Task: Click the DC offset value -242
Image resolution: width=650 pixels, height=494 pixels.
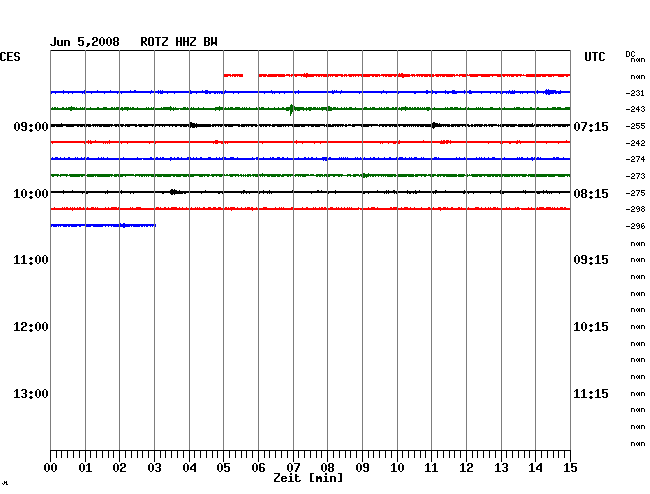Action: tap(635, 143)
